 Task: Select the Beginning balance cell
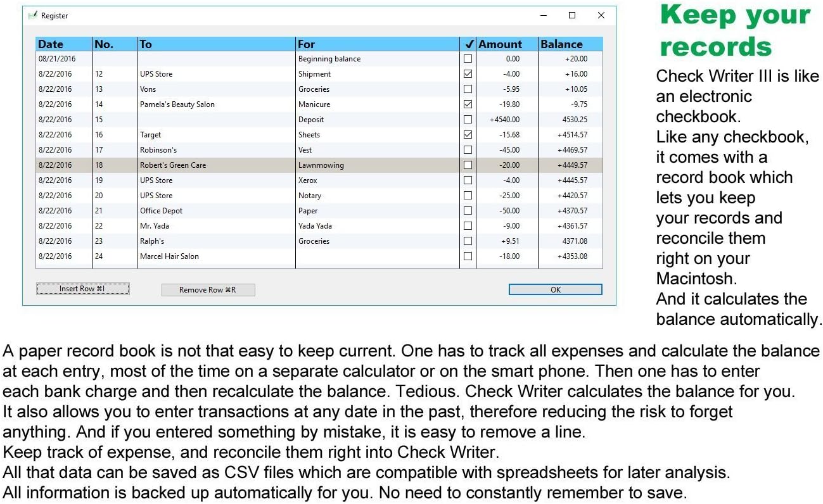pyautogui.click(x=378, y=59)
